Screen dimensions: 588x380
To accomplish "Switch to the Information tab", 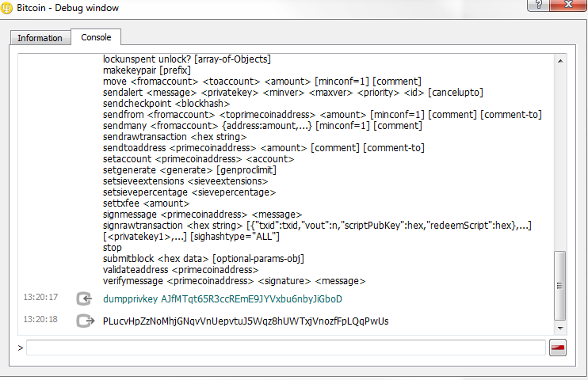I will point(40,38).
